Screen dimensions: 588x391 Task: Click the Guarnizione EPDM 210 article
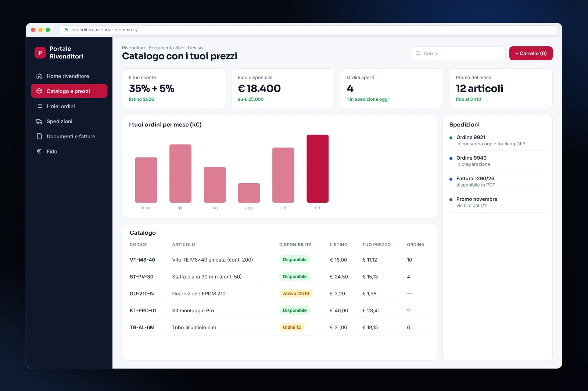(199, 294)
